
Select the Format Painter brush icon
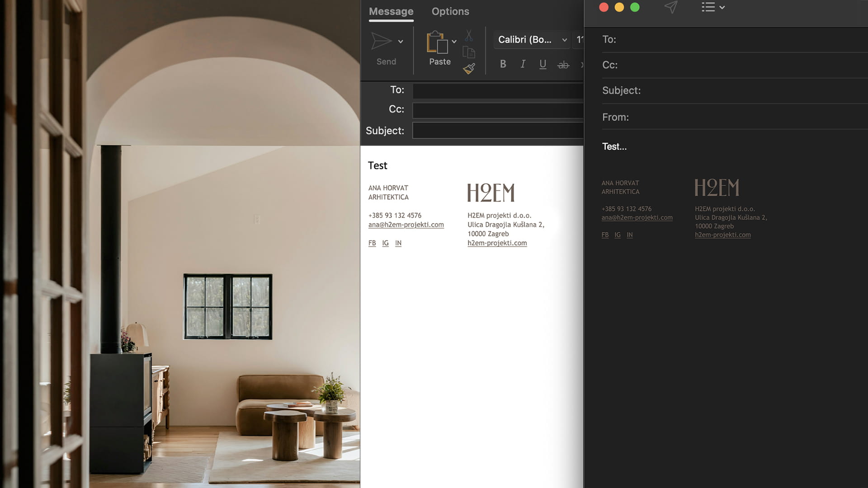tap(469, 69)
